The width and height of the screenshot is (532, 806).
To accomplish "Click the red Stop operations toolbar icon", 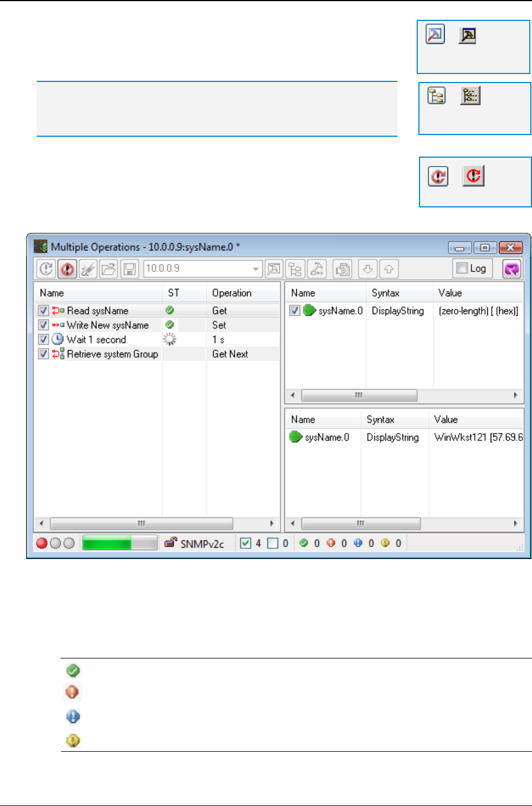I will point(67,269).
